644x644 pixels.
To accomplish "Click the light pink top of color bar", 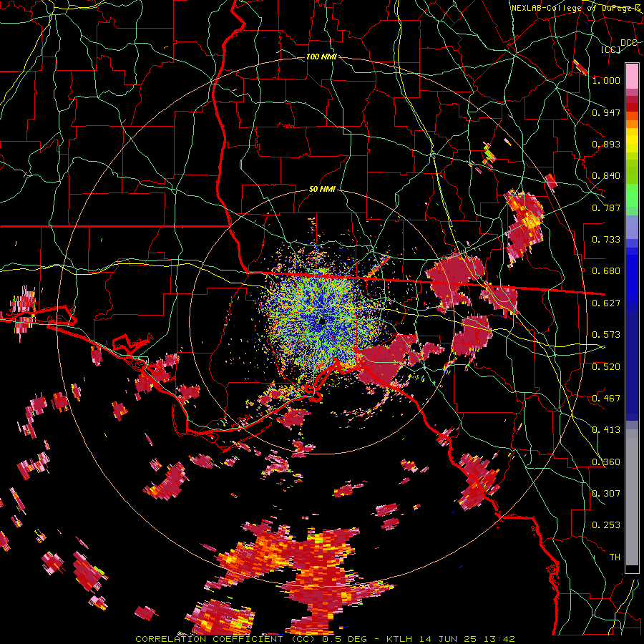I will click(632, 76).
